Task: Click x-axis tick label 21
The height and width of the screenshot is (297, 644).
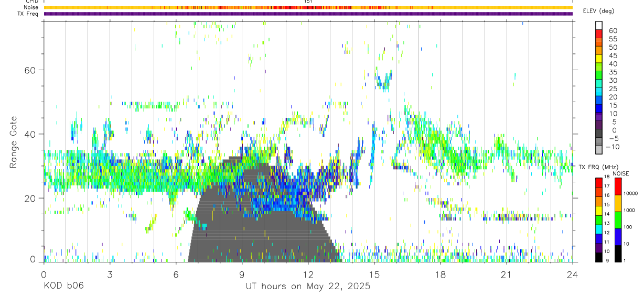Action: 506,274
